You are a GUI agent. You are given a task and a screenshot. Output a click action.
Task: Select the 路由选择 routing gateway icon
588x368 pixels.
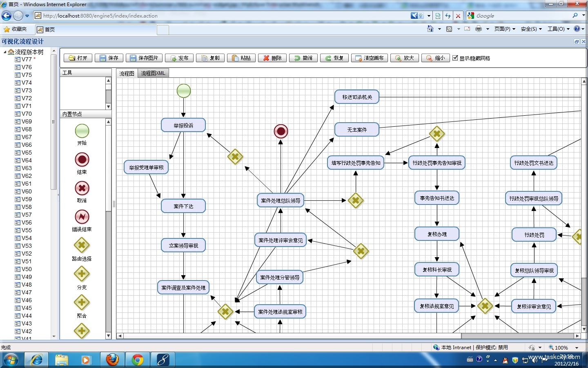pos(82,246)
